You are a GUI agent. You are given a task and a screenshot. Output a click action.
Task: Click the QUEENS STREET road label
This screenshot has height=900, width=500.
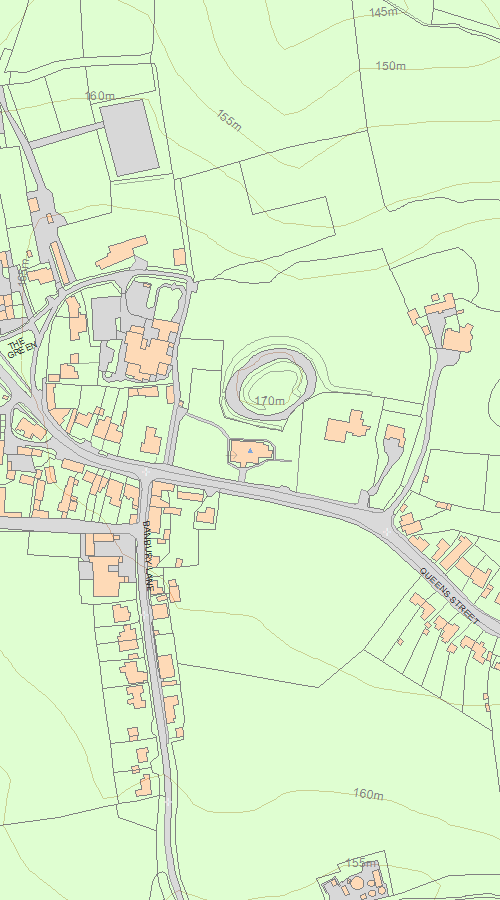[449, 595]
